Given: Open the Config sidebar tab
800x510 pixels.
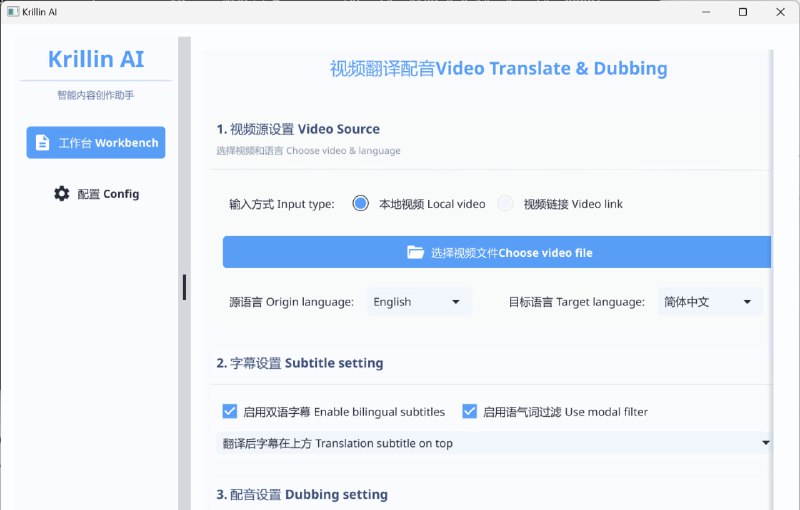Looking at the screenshot, I should pyautogui.click(x=96, y=193).
